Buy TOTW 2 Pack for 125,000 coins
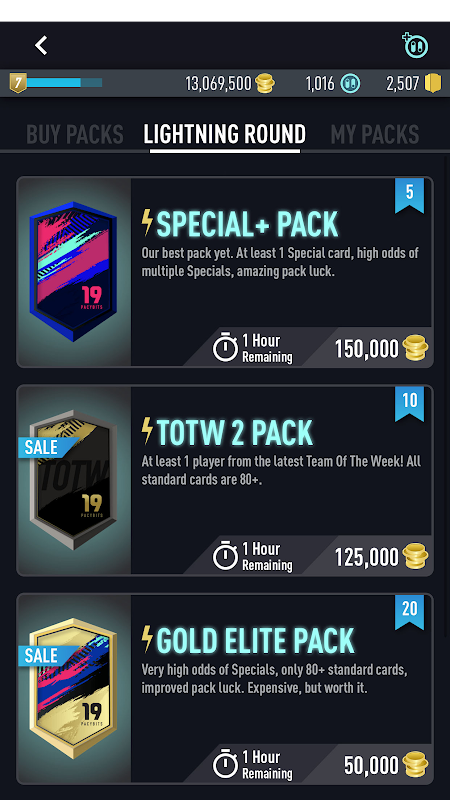Viewport: 450px width, 800px height. [x=381, y=557]
